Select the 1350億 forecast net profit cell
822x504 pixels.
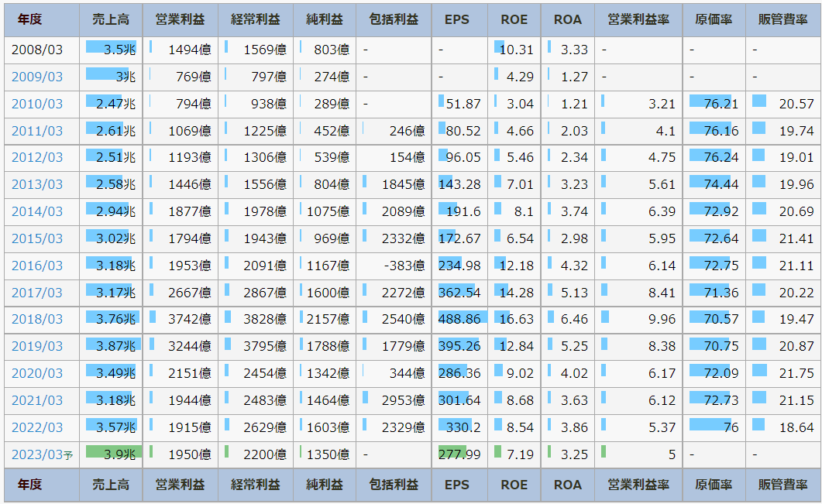coord(325,454)
